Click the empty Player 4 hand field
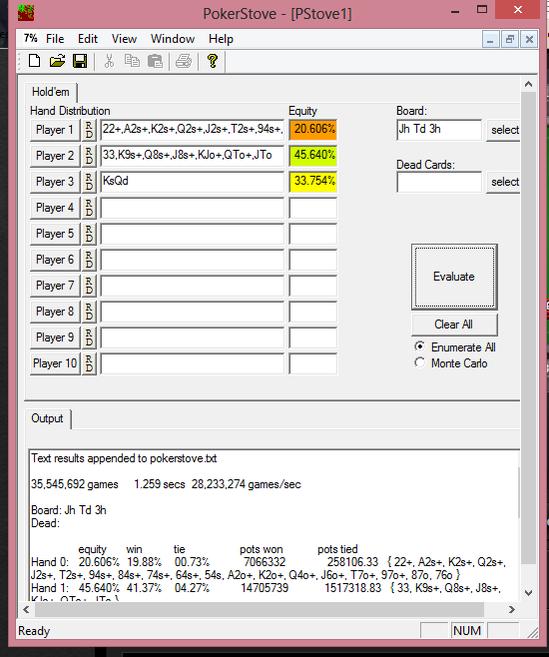Screen dimensions: 549x657 pos(192,207)
